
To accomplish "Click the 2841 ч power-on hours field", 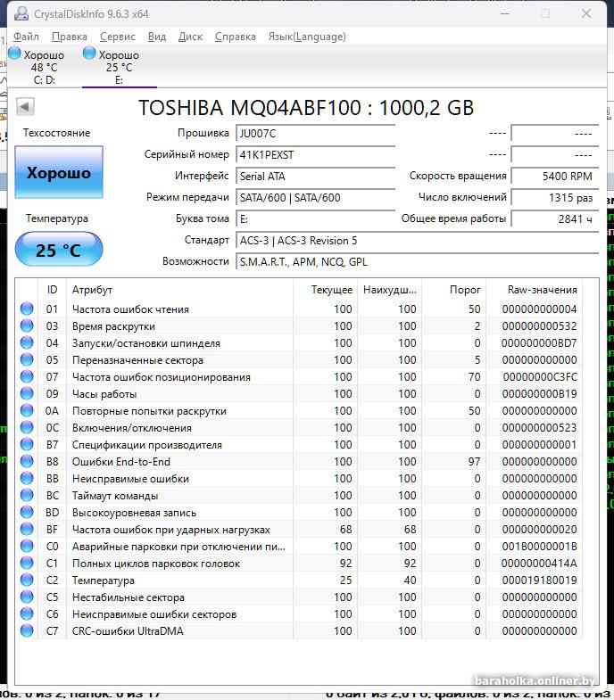I will [x=554, y=218].
